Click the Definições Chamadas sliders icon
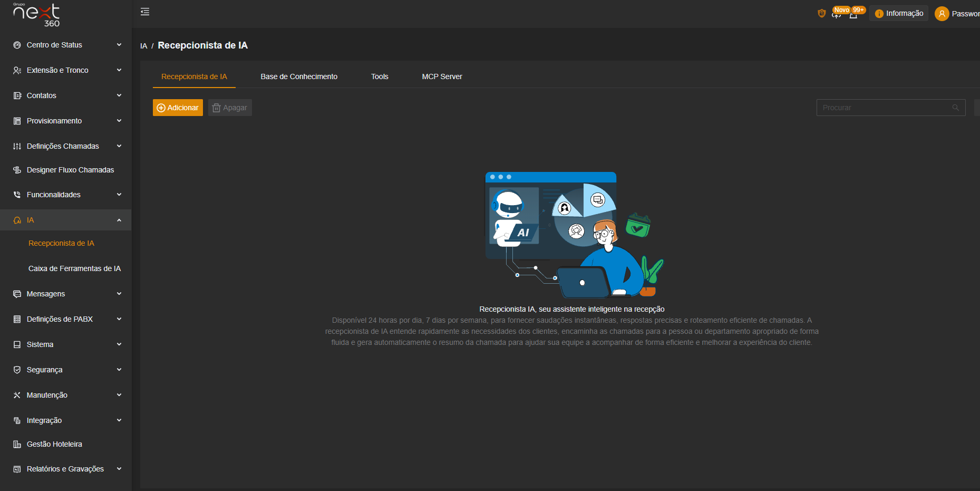 coord(17,146)
